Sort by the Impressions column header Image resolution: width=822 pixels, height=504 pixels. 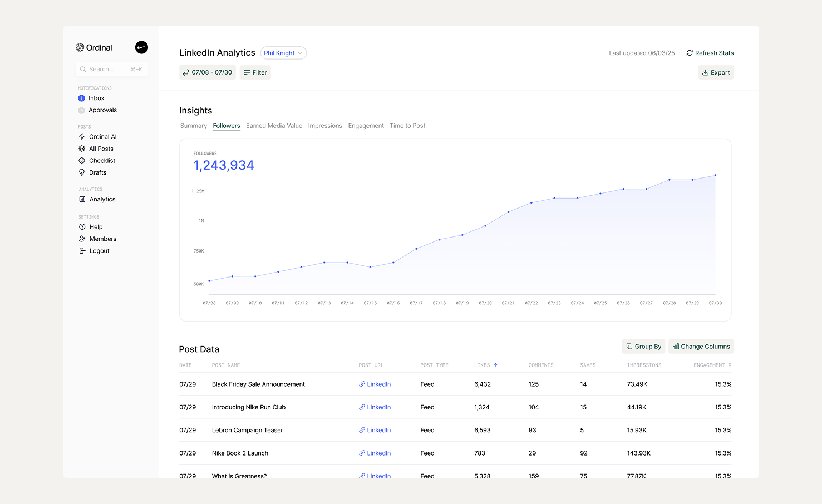644,365
